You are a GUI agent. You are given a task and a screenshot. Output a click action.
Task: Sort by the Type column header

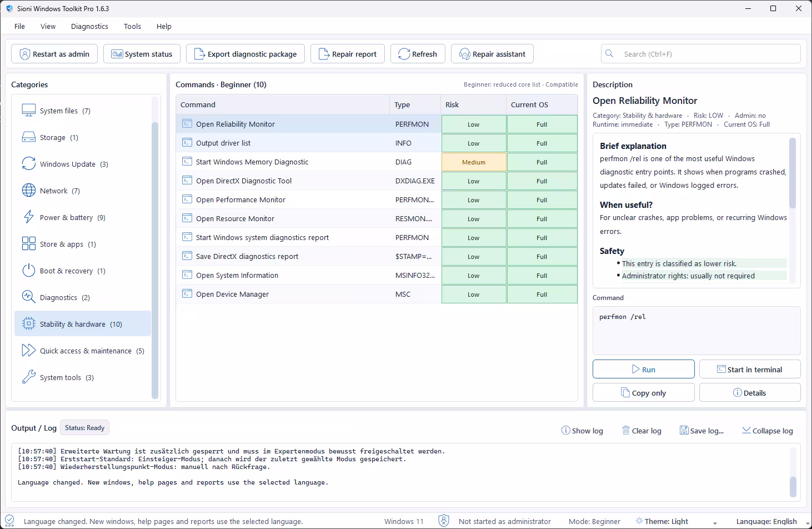point(415,104)
